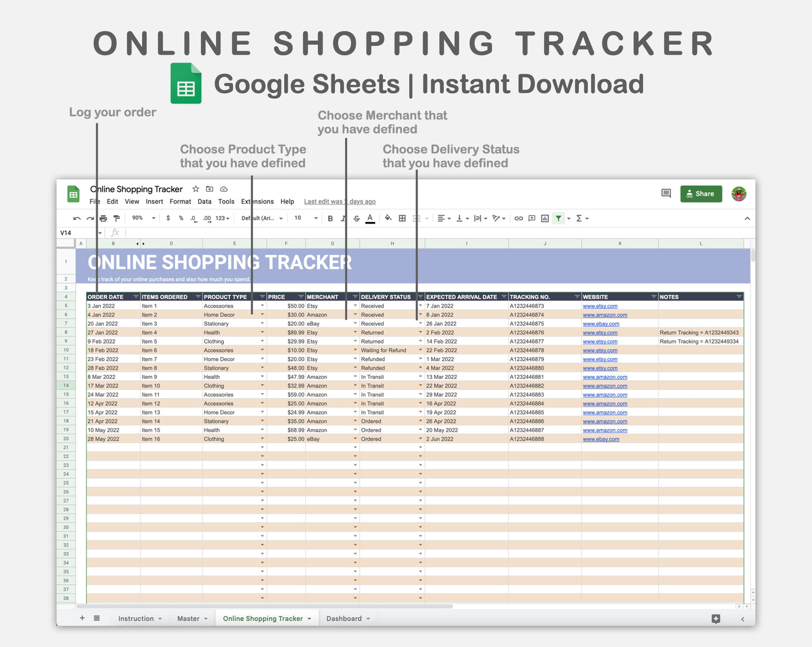812x647 pixels.
Task: Toggle the filter on the worksheet
Action: [x=558, y=218]
